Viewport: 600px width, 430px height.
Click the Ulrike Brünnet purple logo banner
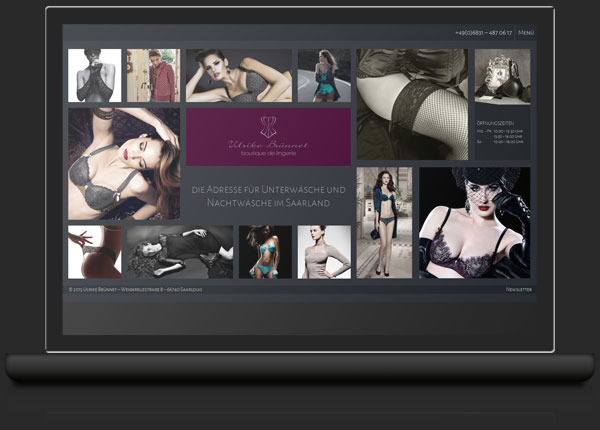click(x=268, y=137)
